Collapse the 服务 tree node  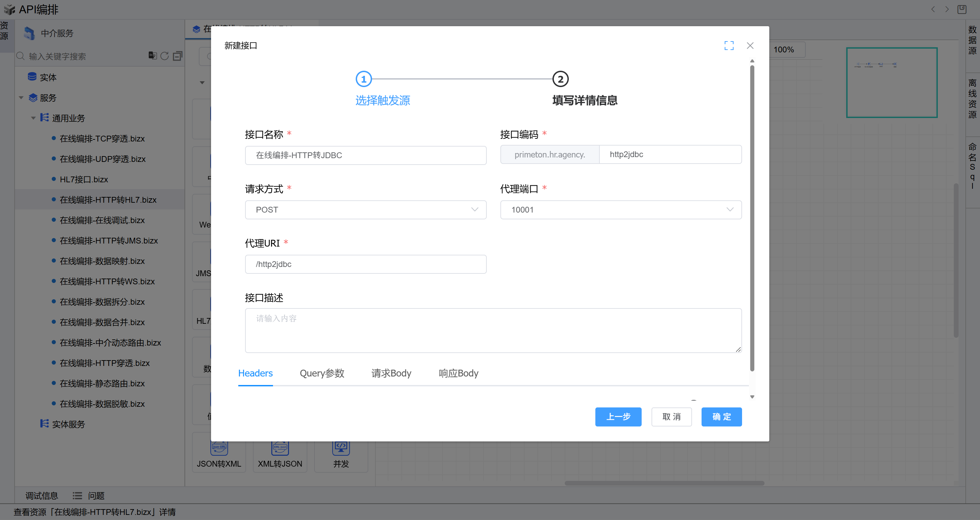[x=21, y=98]
